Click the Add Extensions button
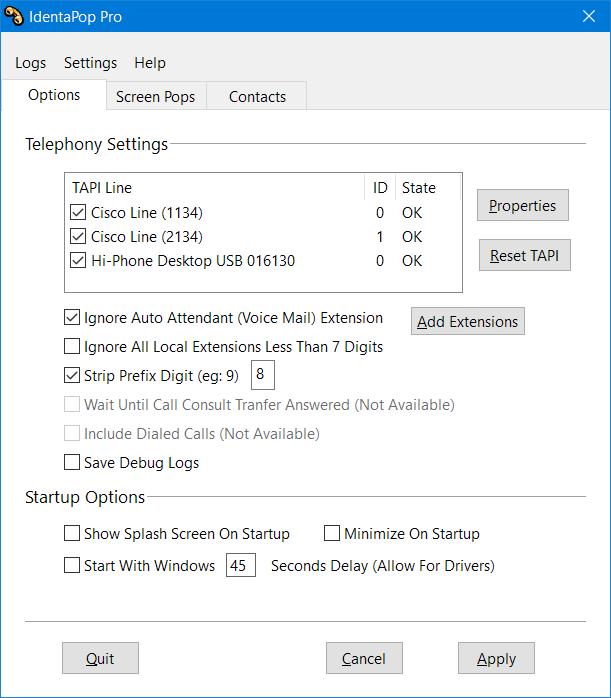Viewport: 611px width, 698px height. tap(468, 321)
